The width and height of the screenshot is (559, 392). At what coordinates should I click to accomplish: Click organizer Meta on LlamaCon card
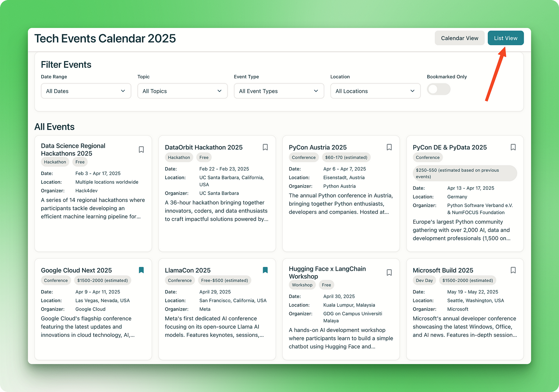205,310
